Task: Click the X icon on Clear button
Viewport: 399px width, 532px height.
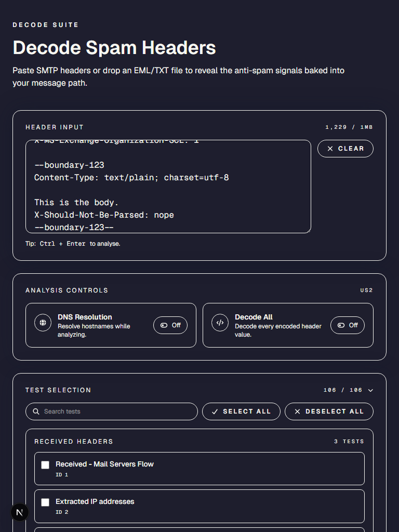Action: (x=330, y=149)
